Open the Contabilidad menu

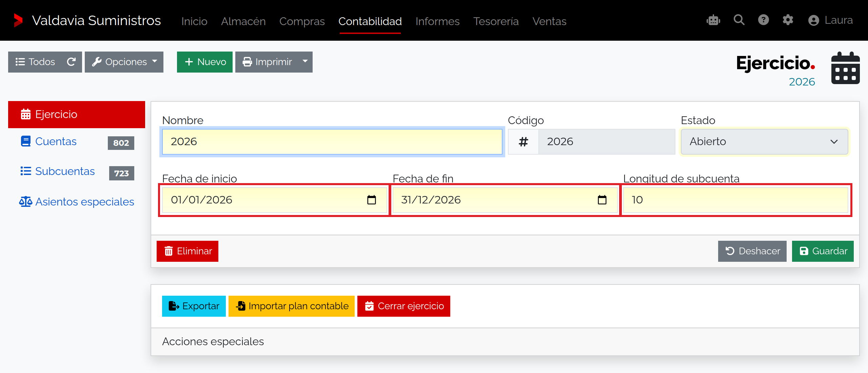[x=370, y=21]
